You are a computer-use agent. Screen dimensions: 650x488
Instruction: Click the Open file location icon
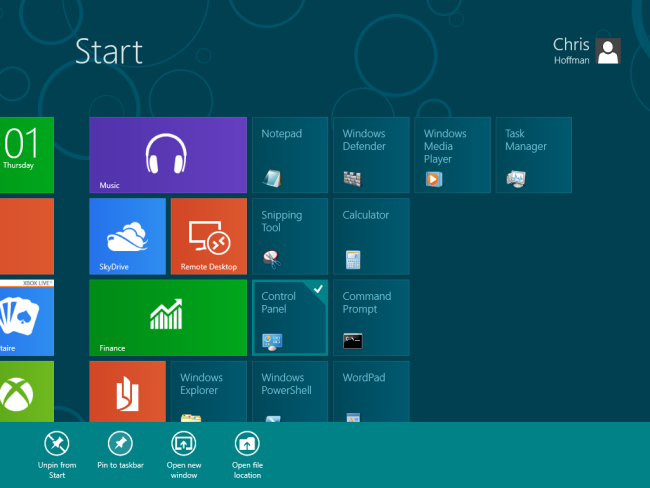(x=247, y=443)
